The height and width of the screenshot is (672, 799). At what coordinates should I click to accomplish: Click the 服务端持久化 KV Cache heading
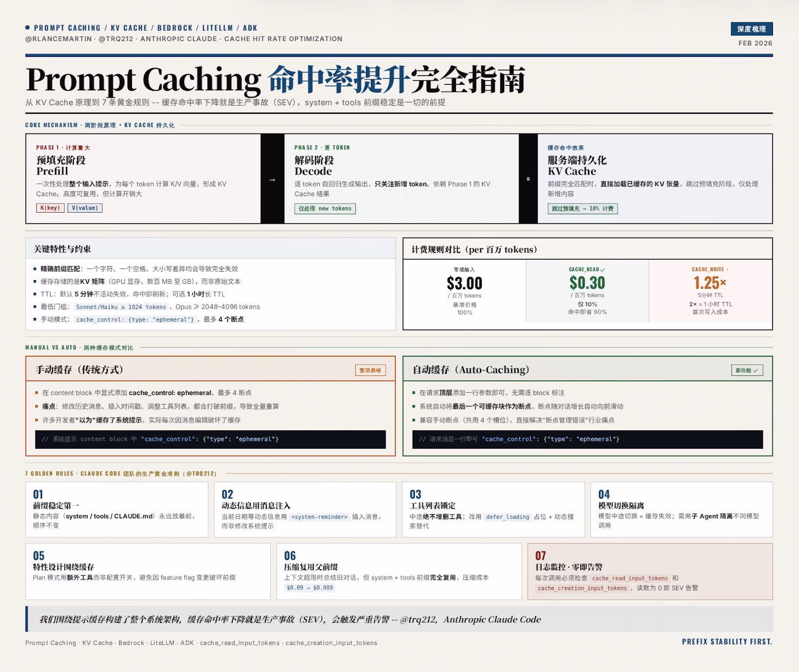577,165
